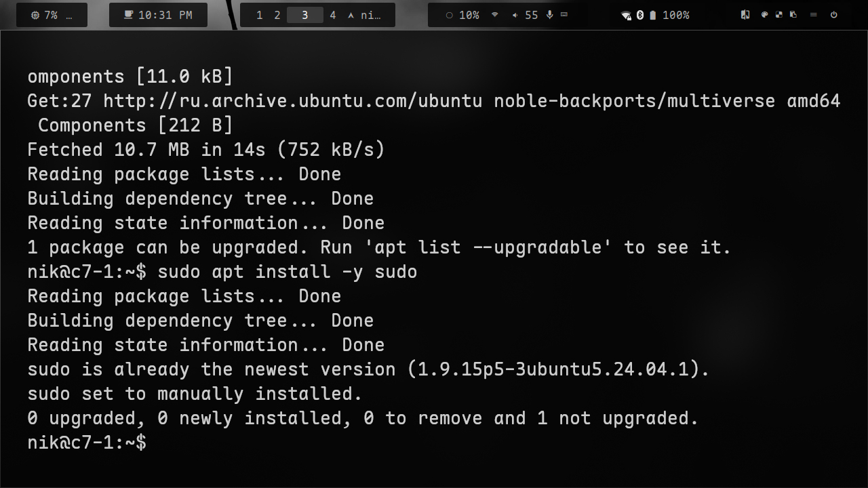Screen dimensions: 868x488
Task: Toggle the Bluetooth tray icon
Action: click(639, 15)
